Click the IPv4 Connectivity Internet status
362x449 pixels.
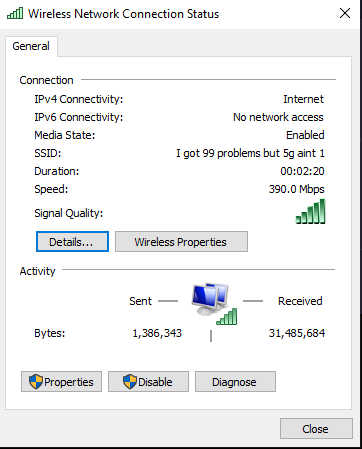click(x=303, y=99)
